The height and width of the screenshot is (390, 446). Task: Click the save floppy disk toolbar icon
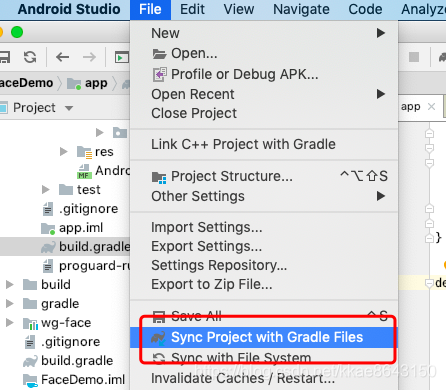point(5,57)
